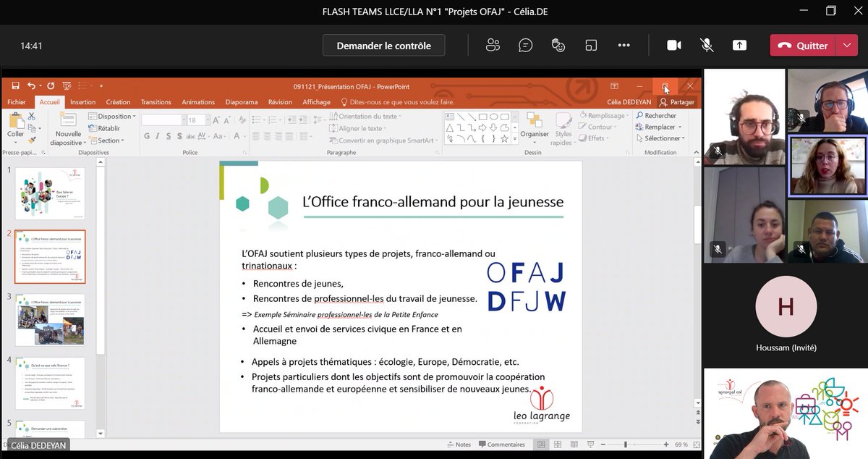This screenshot has width=868, height=459.
Task: Switch to the Insertion tab
Action: point(82,102)
